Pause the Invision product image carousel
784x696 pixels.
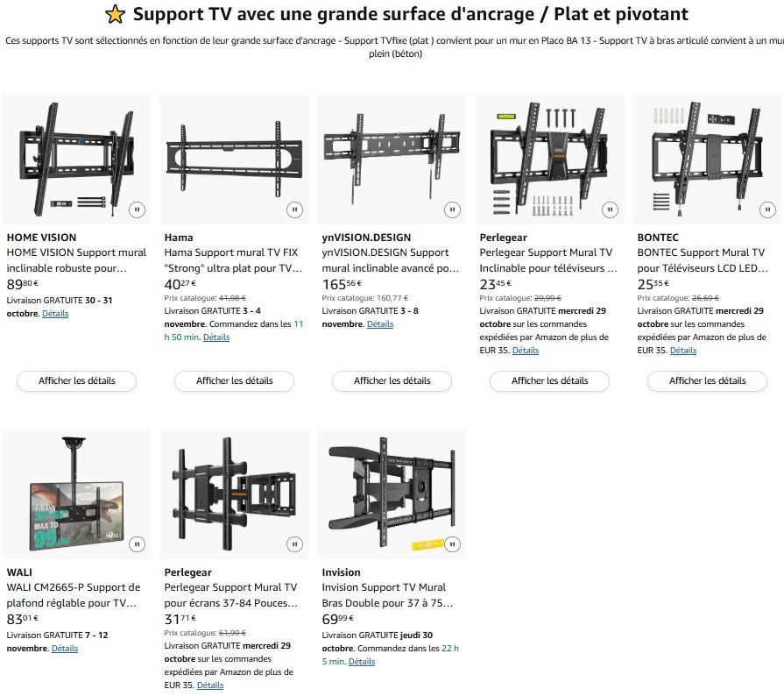coord(452,544)
